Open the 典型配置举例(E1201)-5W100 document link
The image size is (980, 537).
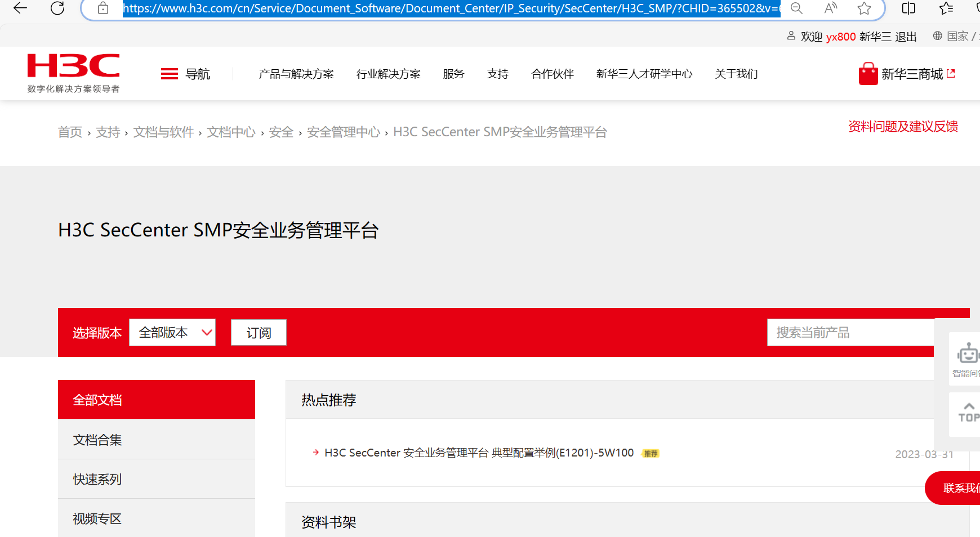479,453
